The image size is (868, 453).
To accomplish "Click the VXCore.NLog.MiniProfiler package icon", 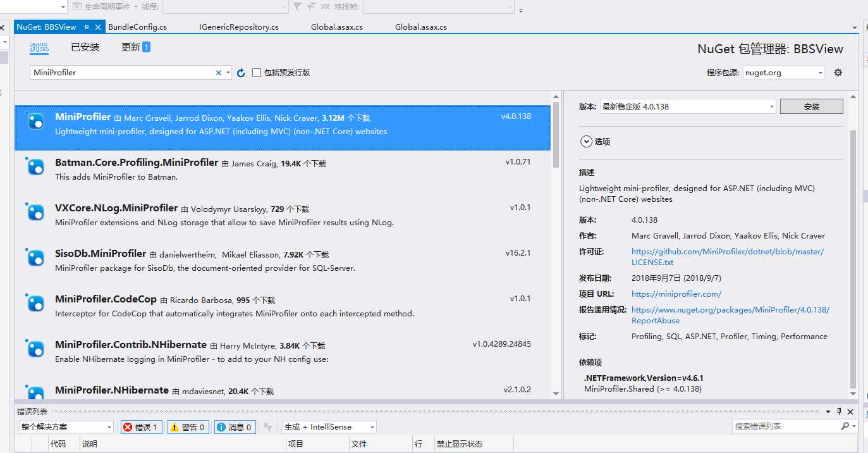I will (x=35, y=212).
